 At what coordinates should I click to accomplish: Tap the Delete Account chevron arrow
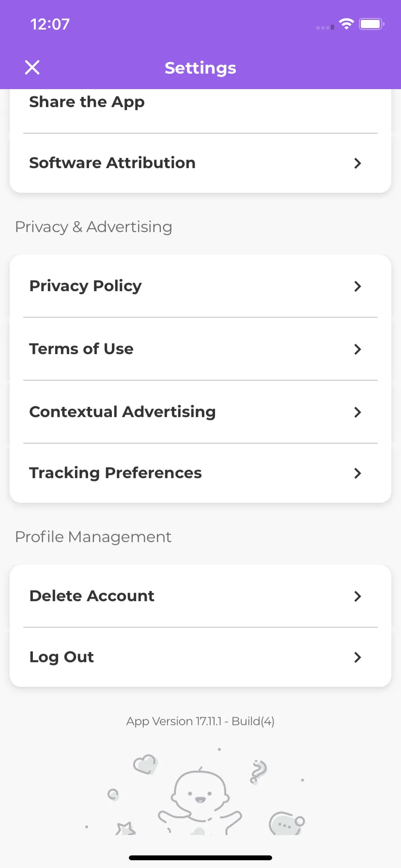357,596
